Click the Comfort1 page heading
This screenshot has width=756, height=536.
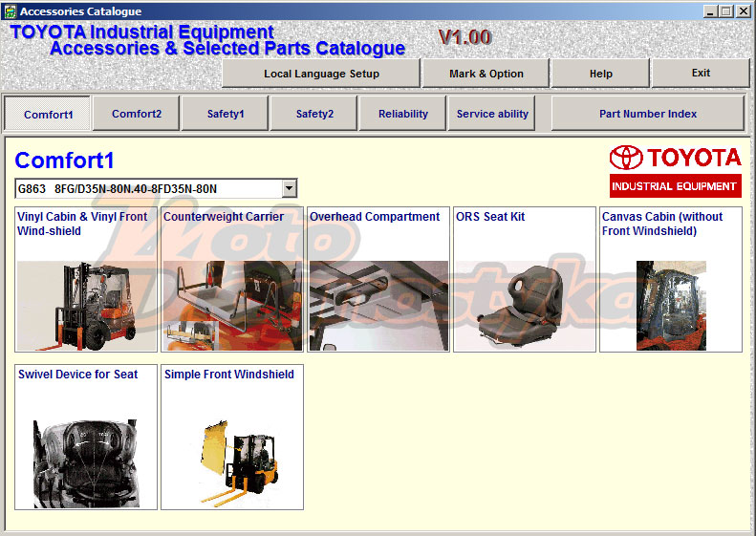(x=64, y=160)
